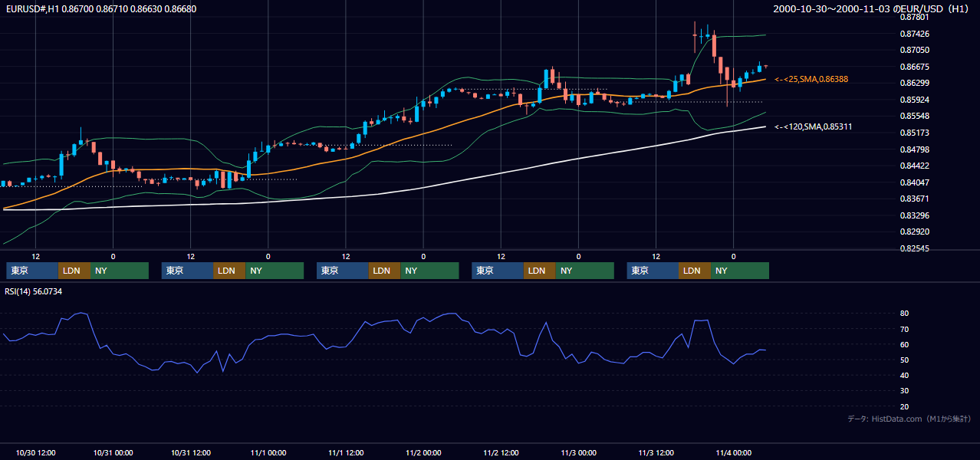980x460 pixels.
Task: Click RSI scale value 50
Action: [905, 360]
